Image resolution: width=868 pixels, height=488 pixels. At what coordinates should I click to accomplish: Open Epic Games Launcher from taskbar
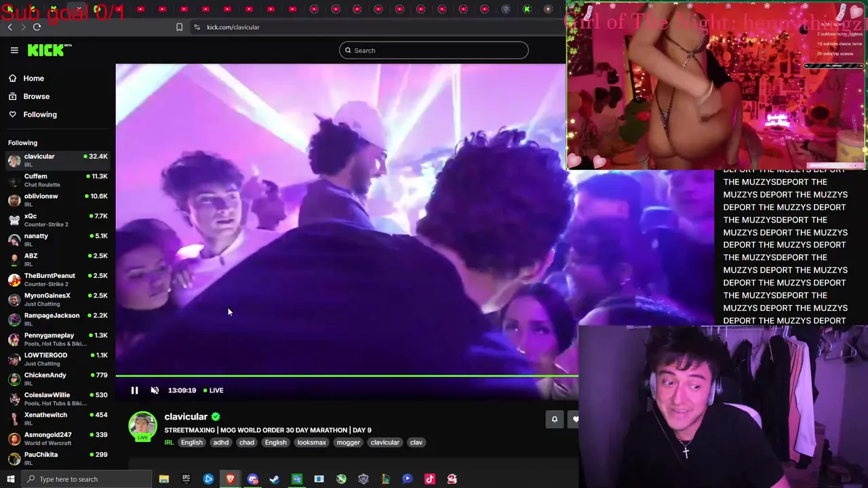tap(186, 479)
